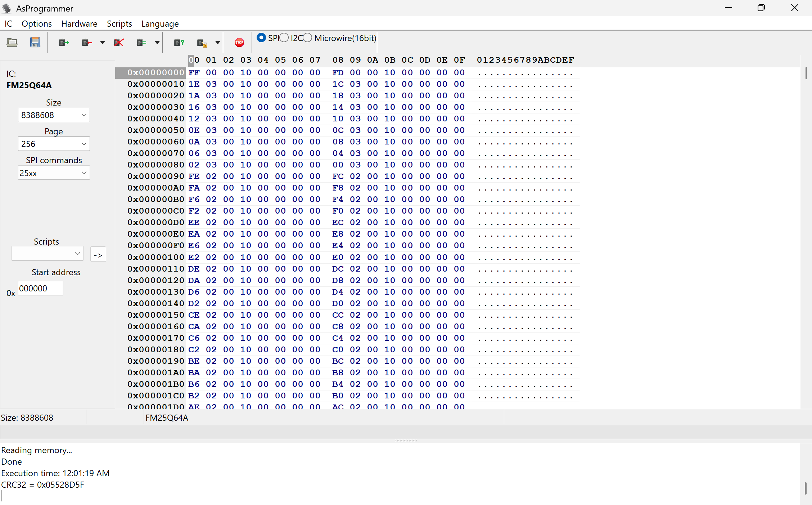Open the SPI commands dropdown showing 25xx
812x505 pixels.
tap(54, 173)
